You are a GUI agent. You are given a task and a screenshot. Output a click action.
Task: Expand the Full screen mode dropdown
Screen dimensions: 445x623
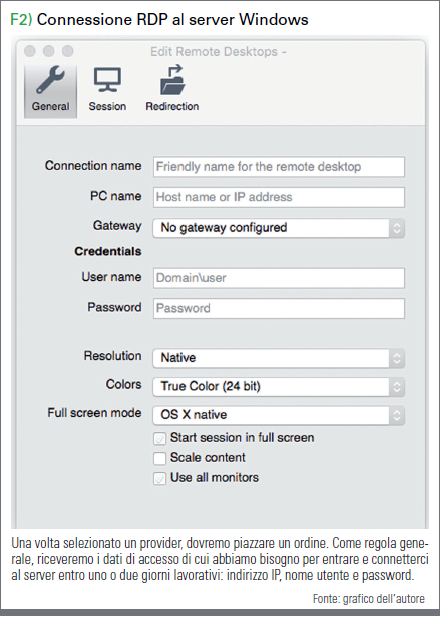[x=279, y=415]
